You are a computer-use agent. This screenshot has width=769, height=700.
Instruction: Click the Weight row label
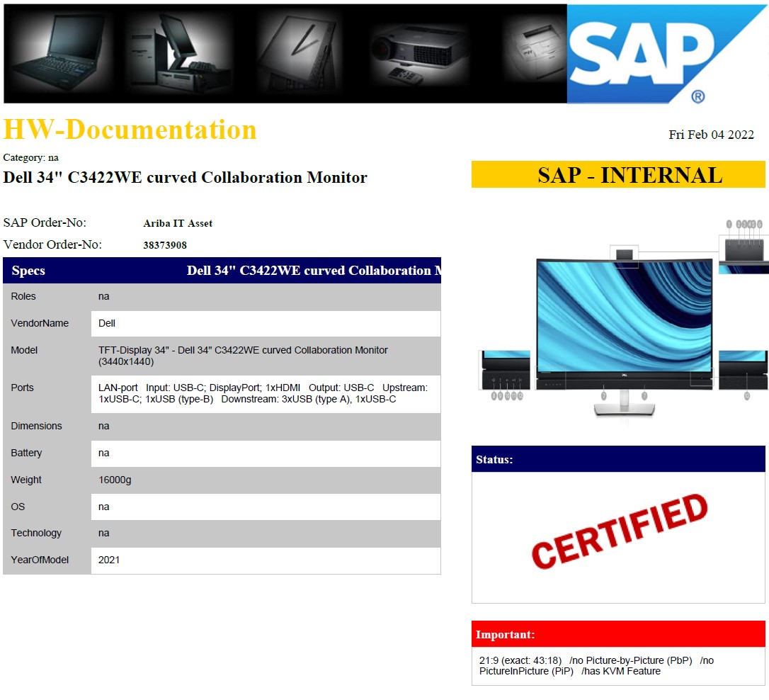26,480
